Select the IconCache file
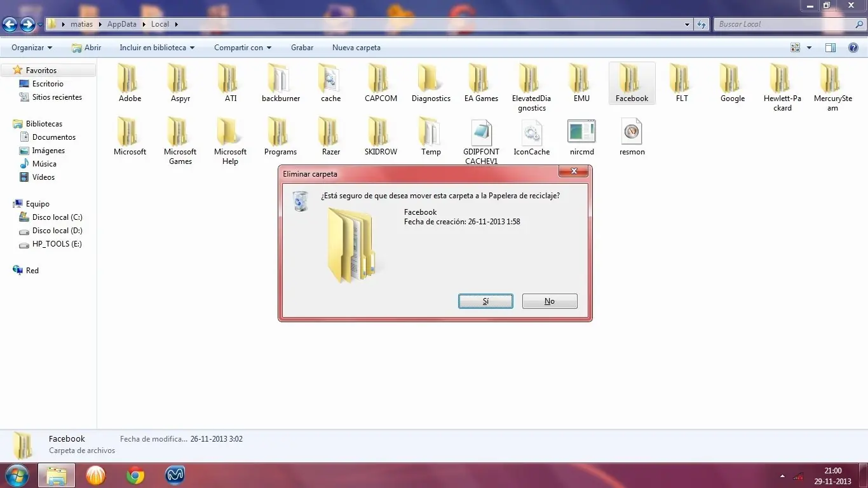Viewport: 868px width, 488px height. click(531, 137)
